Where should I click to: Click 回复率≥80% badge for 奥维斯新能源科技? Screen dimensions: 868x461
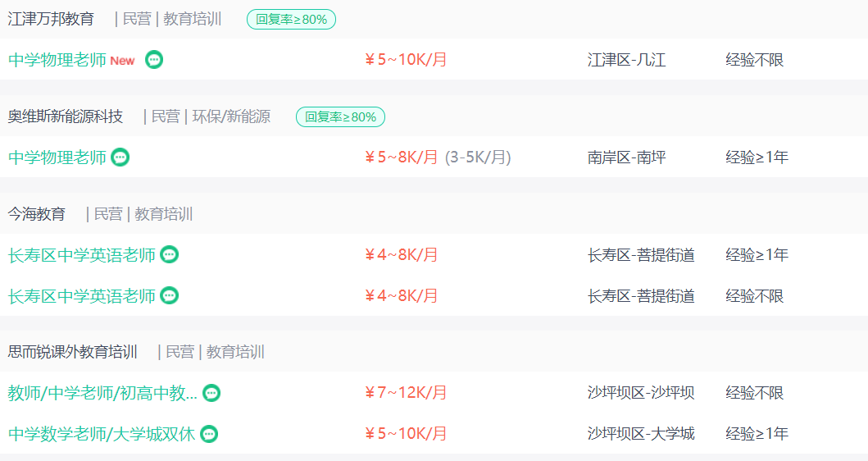point(340,117)
